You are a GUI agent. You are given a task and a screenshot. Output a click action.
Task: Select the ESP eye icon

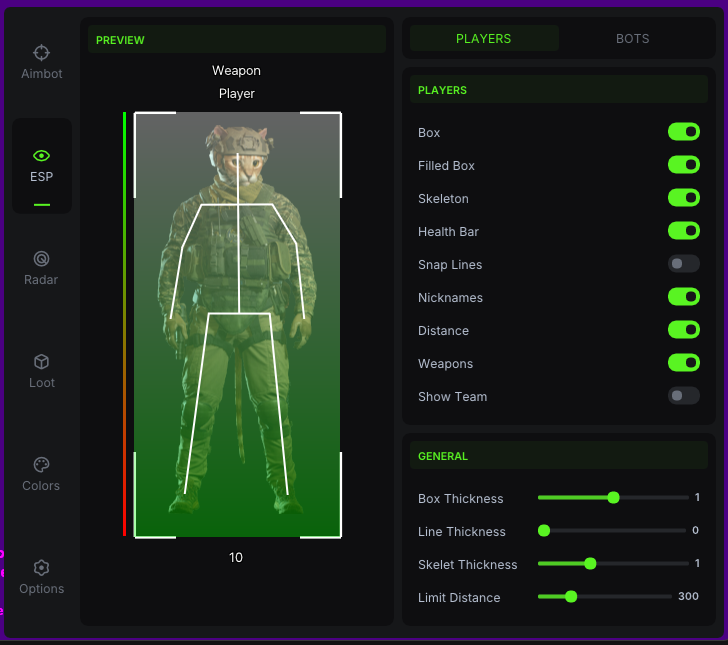click(41, 156)
